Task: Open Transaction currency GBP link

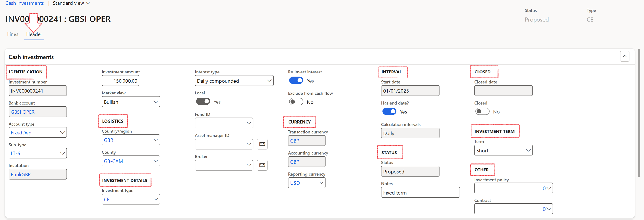Action: tap(295, 141)
